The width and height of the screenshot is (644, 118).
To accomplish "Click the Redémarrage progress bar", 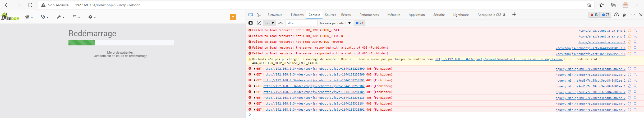I will pos(121,43).
